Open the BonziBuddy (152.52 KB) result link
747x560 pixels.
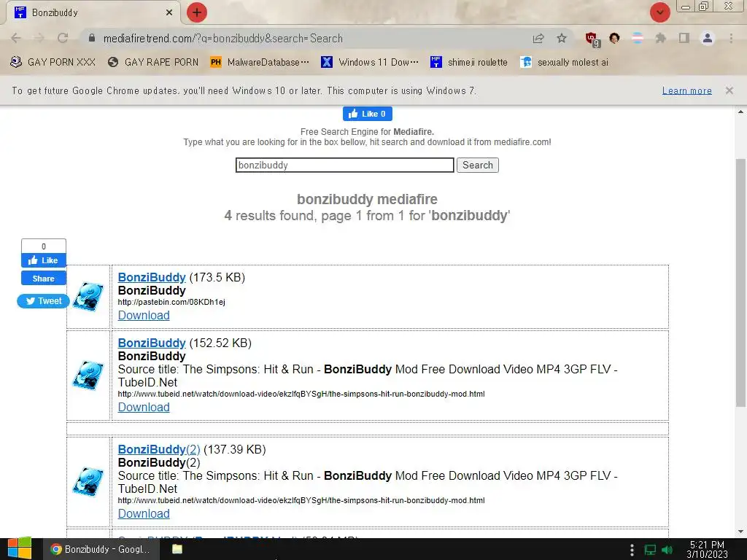(152, 343)
